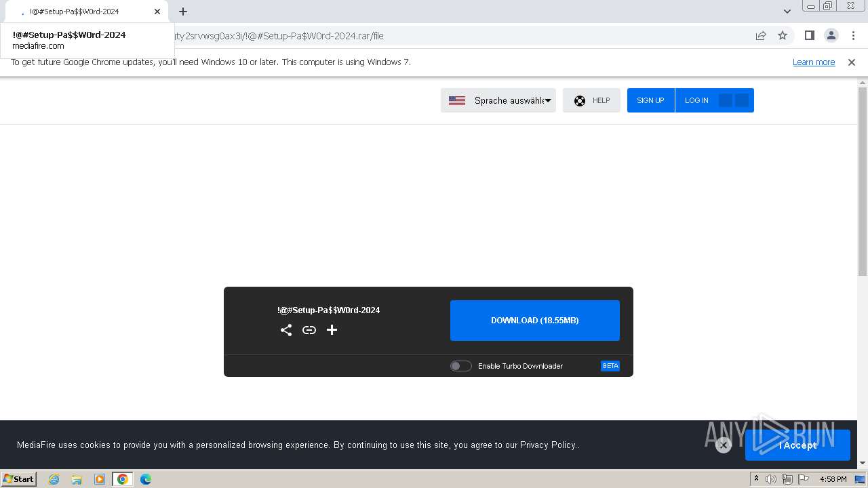868x488 pixels.
Task: Click the LOG IN button
Action: 696,100
